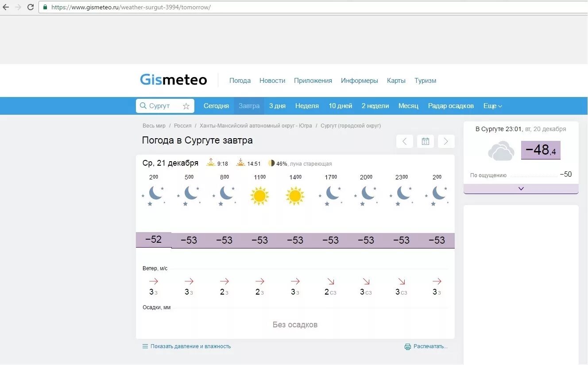Click the address bar URL

click(131, 7)
